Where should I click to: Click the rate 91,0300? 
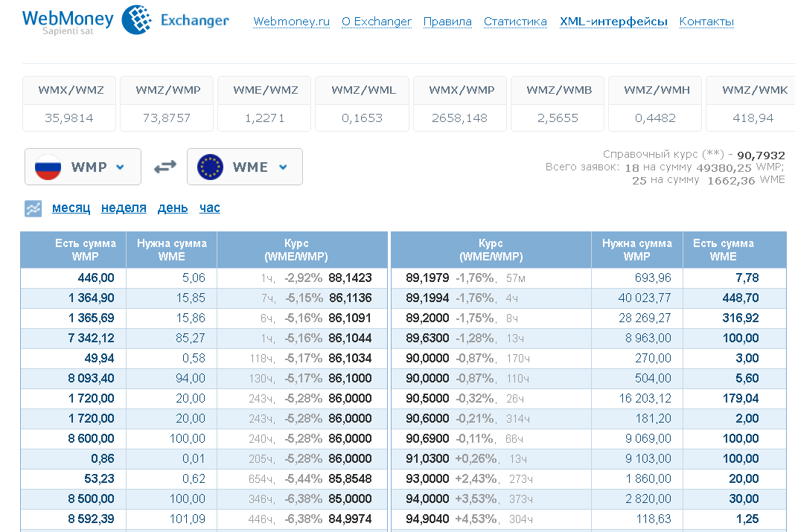pyautogui.click(x=427, y=458)
